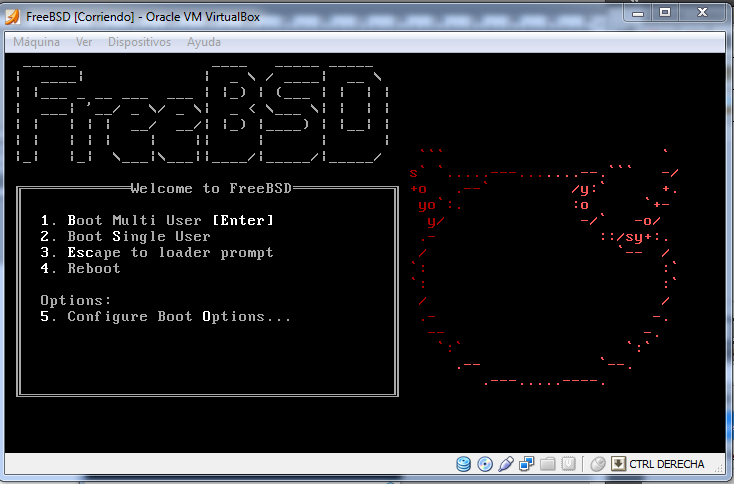Click the VirtualBox logo in the title bar
The width and height of the screenshot is (734, 484).
[x=13, y=17]
